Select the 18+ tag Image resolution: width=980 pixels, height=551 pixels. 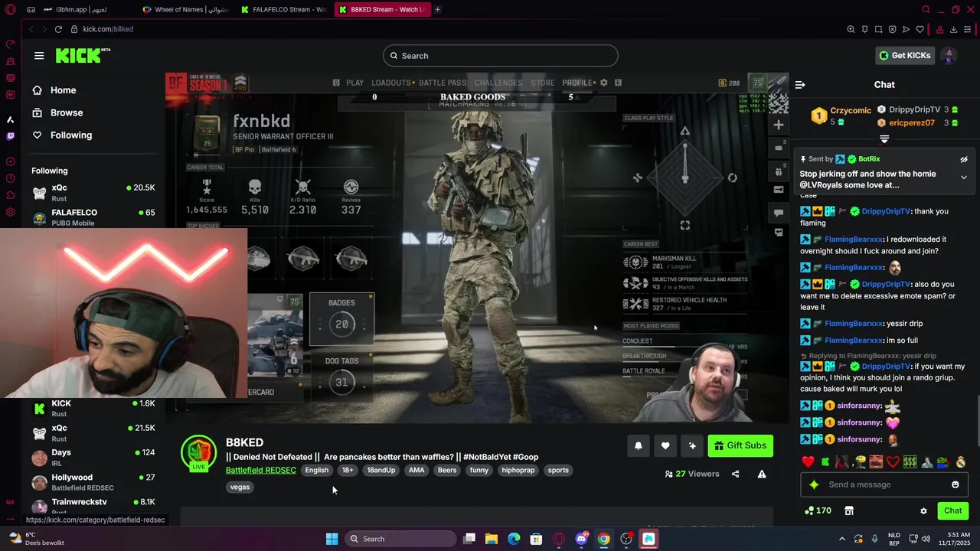click(348, 470)
